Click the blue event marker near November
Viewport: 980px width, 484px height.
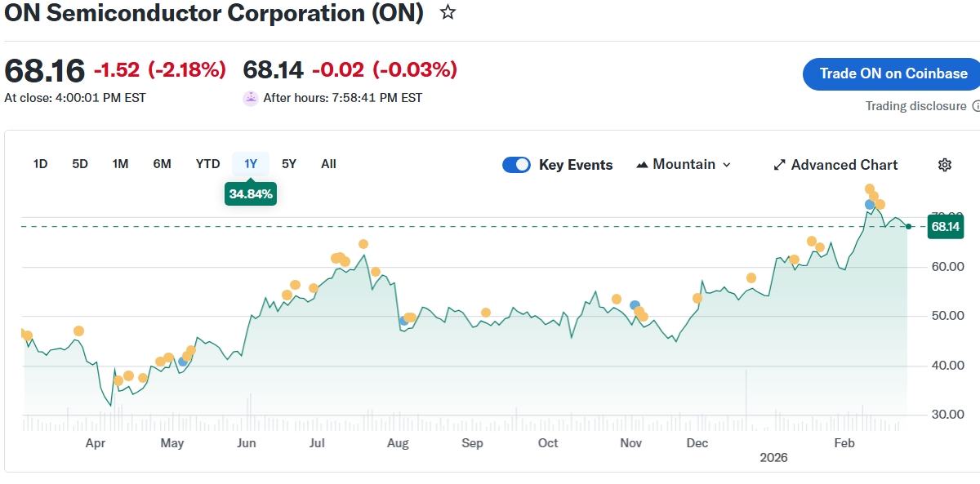tap(635, 305)
